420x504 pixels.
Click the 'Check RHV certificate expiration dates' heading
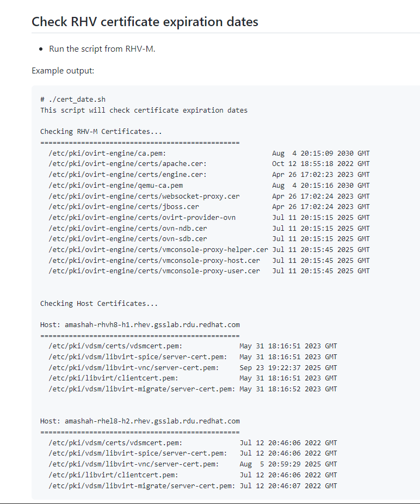[145, 22]
